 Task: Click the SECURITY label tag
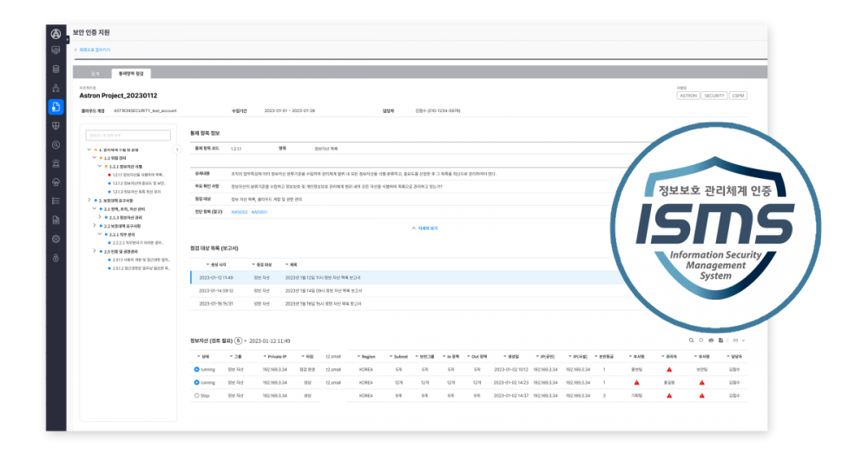(714, 96)
